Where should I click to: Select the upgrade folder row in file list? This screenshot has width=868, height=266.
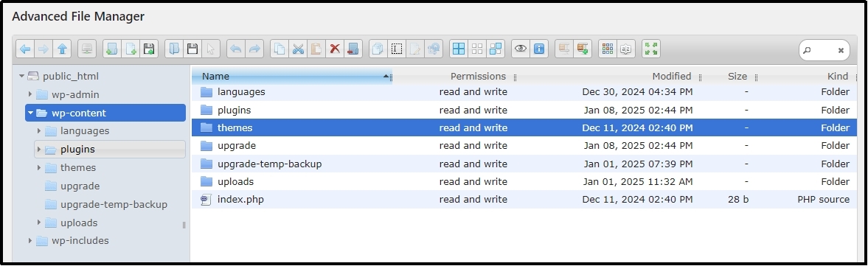524,145
